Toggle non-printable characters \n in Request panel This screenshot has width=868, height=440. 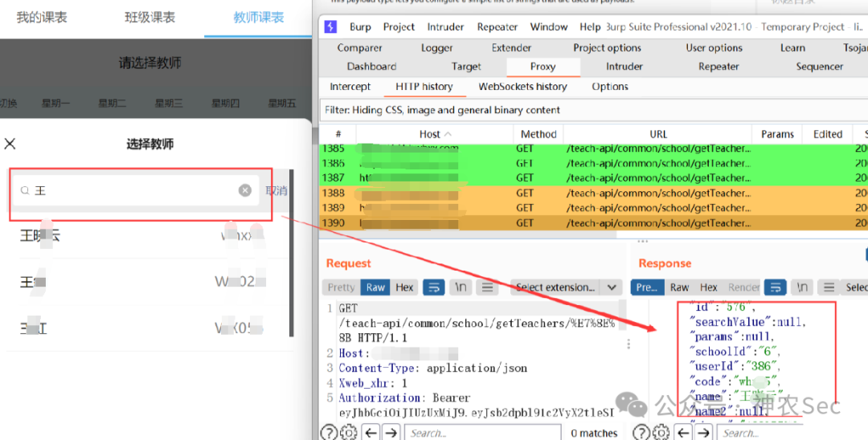tap(461, 287)
